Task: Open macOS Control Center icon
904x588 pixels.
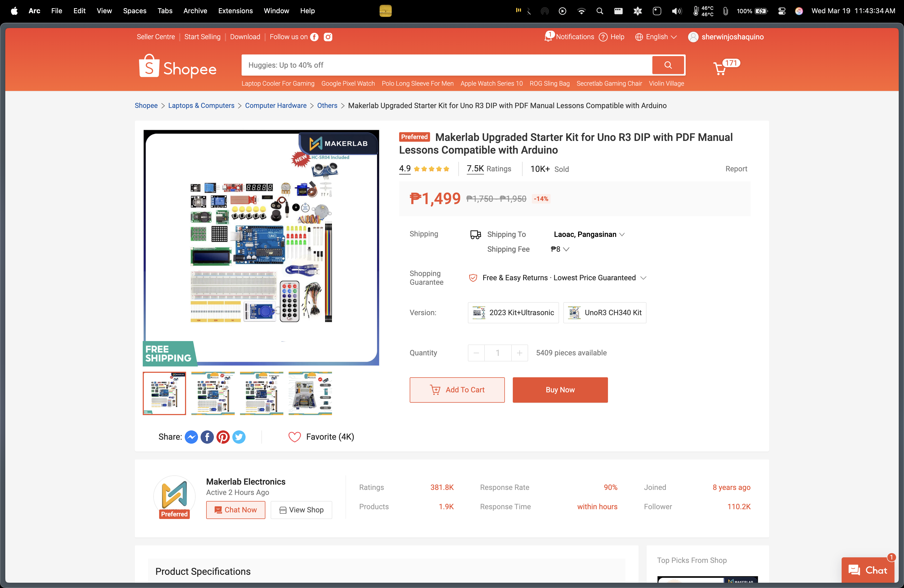Action: (x=782, y=11)
